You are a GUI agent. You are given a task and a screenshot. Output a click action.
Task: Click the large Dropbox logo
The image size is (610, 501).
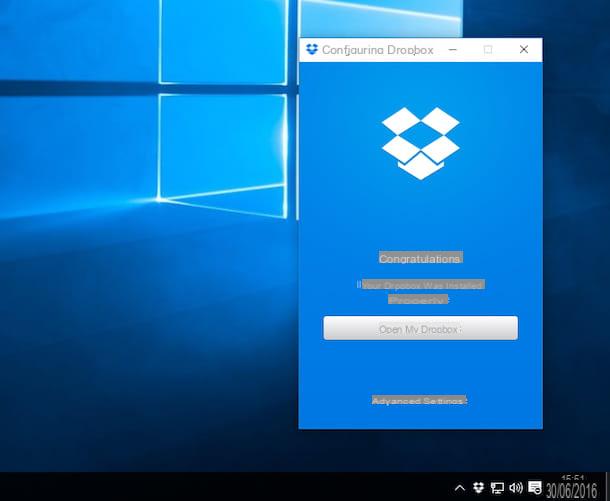click(x=421, y=143)
